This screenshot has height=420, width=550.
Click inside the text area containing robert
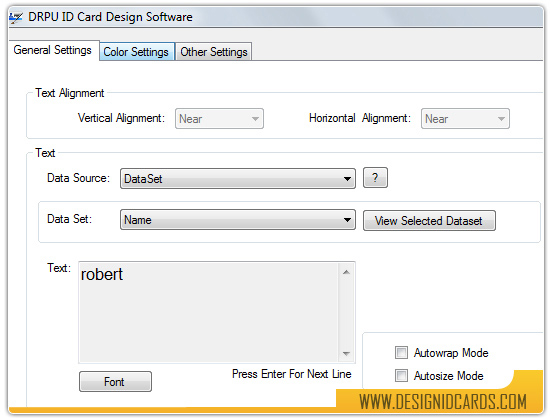(x=209, y=312)
